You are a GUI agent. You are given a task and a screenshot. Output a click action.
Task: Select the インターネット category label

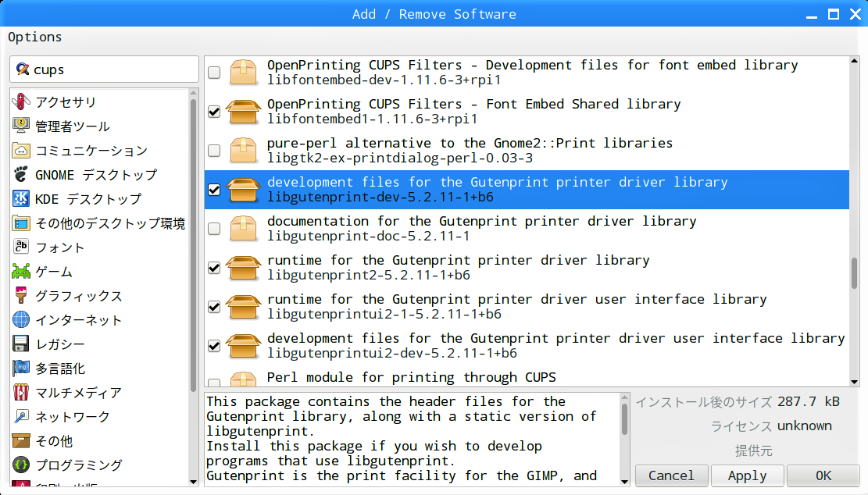tap(79, 320)
